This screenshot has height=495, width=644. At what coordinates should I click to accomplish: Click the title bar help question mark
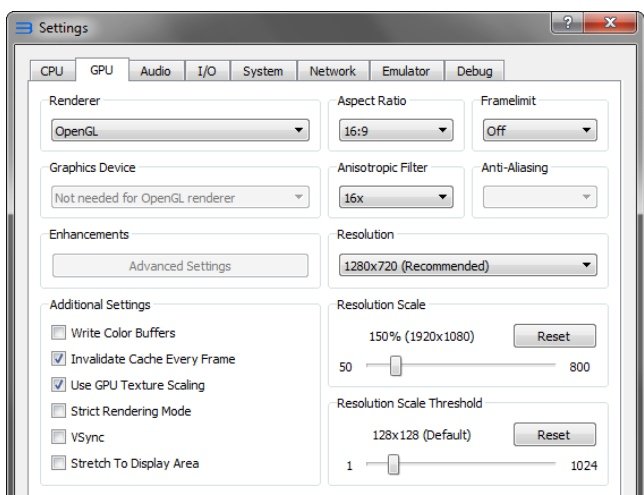click(568, 22)
